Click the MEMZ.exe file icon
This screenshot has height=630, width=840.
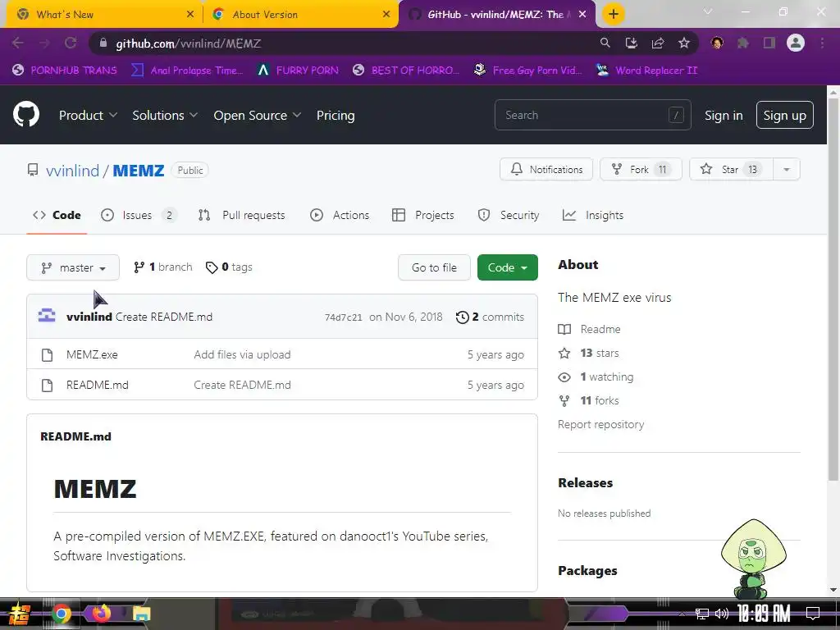[x=47, y=354]
